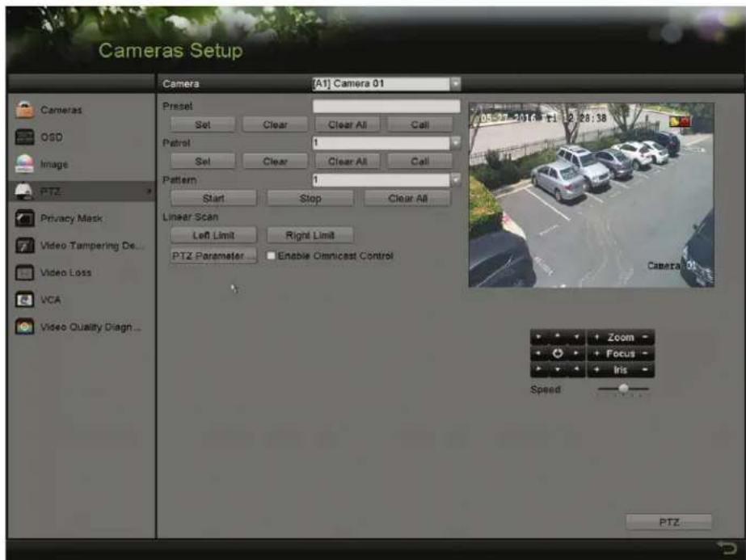The height and width of the screenshot is (560, 746).
Task: Click Set button under Preset
Action: pyautogui.click(x=203, y=124)
